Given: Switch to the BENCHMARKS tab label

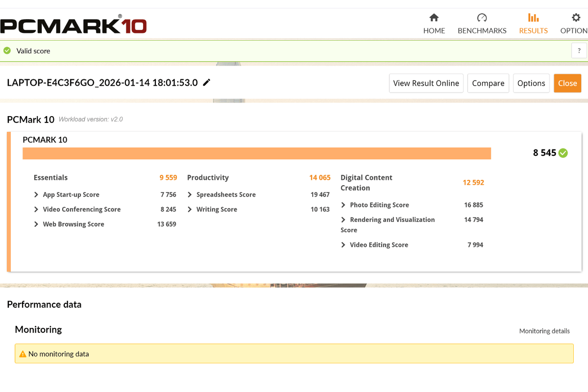Looking at the screenshot, I should tap(482, 30).
